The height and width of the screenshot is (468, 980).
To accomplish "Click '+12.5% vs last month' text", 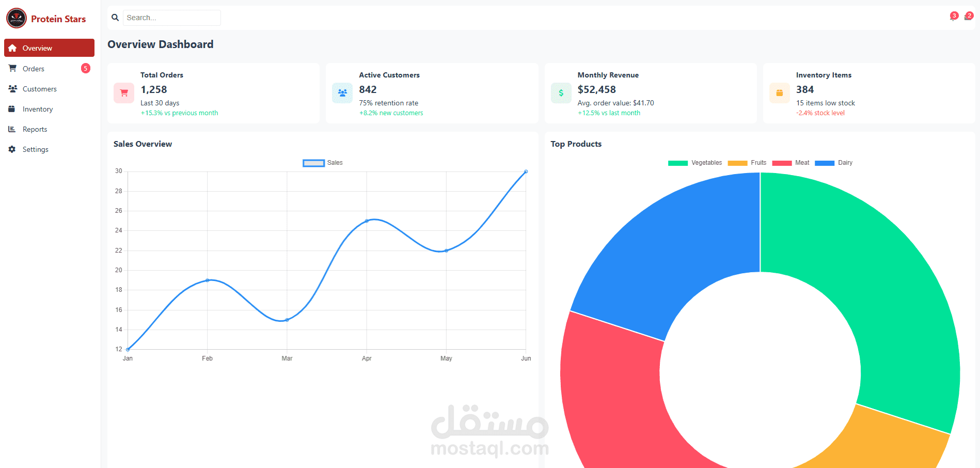I will (609, 113).
